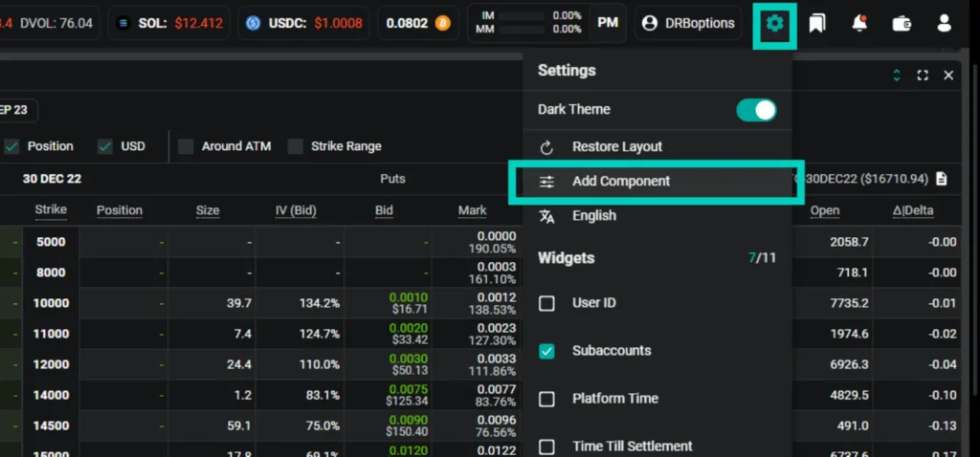The image size is (980, 457).
Task: Select Add Component in Settings menu
Action: point(620,182)
